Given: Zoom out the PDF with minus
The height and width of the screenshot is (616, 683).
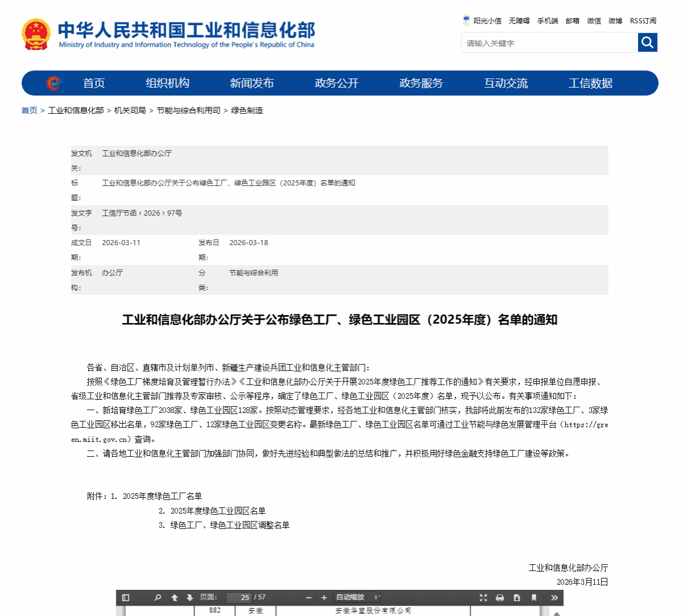Looking at the screenshot, I should (x=309, y=597).
